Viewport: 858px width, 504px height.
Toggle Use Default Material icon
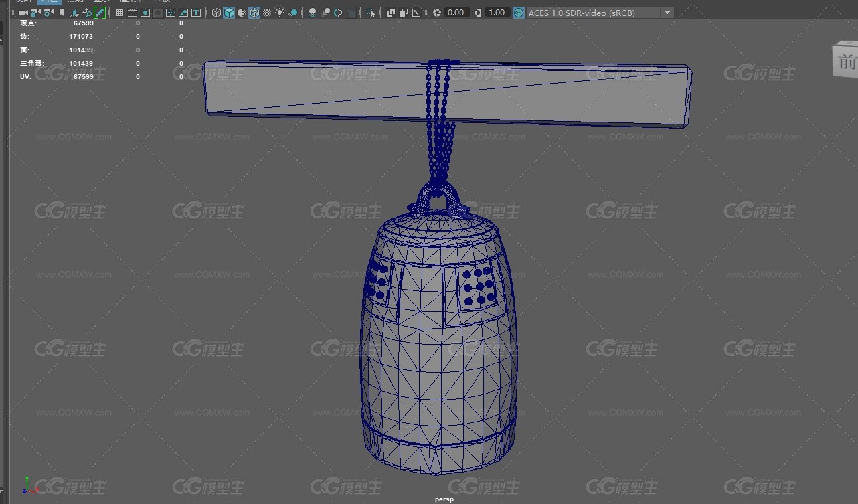242,13
